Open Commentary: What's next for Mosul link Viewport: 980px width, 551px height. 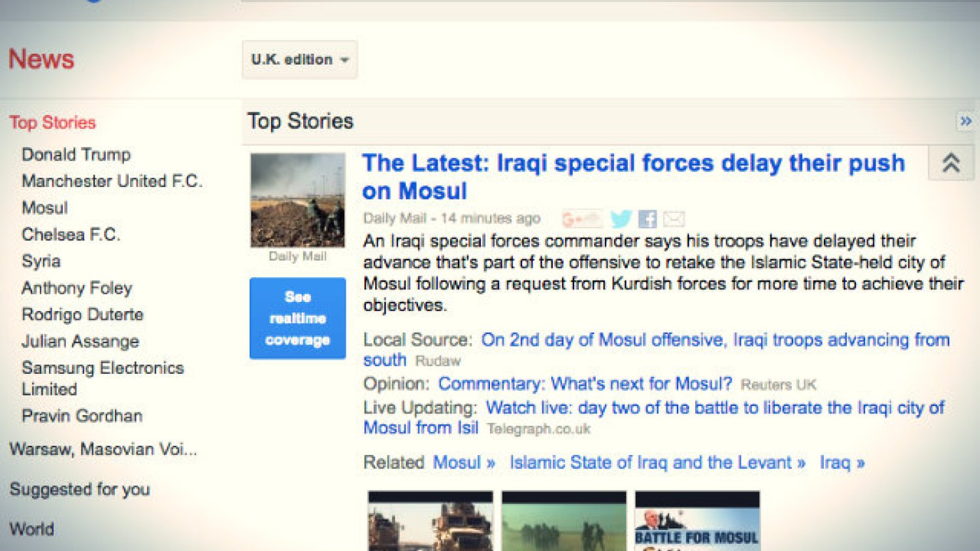click(585, 384)
